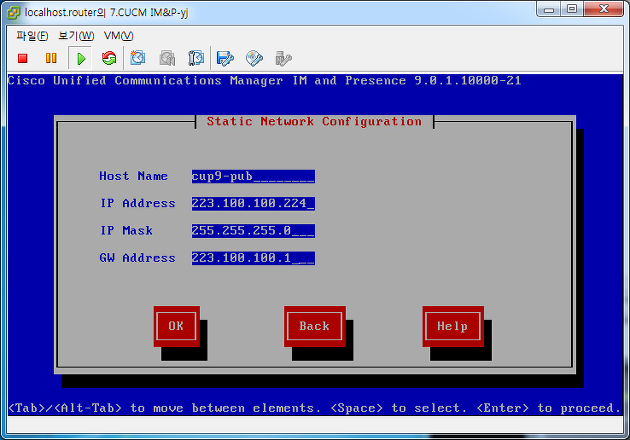The height and width of the screenshot is (440, 630).
Task: Minimize the console window
Action: (x=549, y=10)
